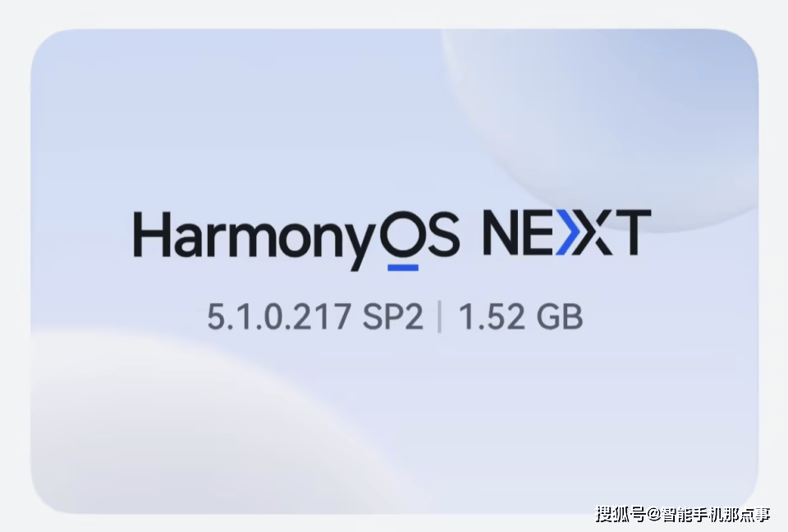Click the SP2 label
This screenshot has width=788, height=532.
tap(393, 317)
